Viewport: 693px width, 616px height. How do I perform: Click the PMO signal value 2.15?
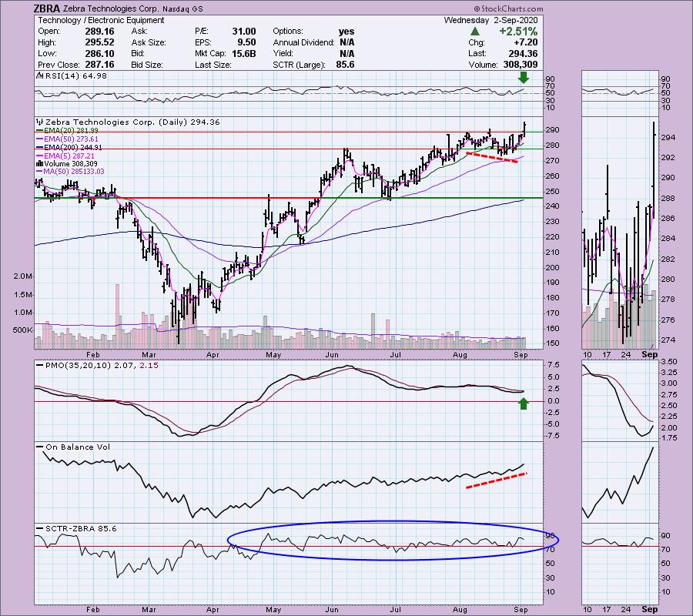(x=149, y=366)
